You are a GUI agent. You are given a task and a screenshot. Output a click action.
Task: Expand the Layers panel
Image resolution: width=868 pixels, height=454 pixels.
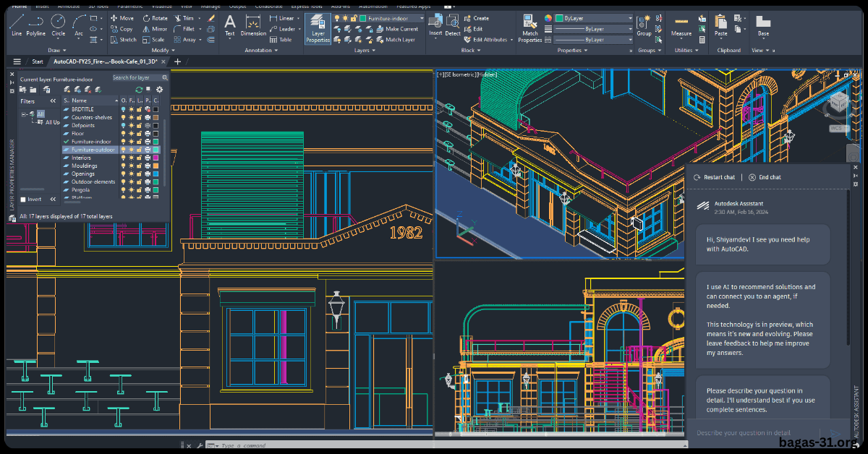365,51
